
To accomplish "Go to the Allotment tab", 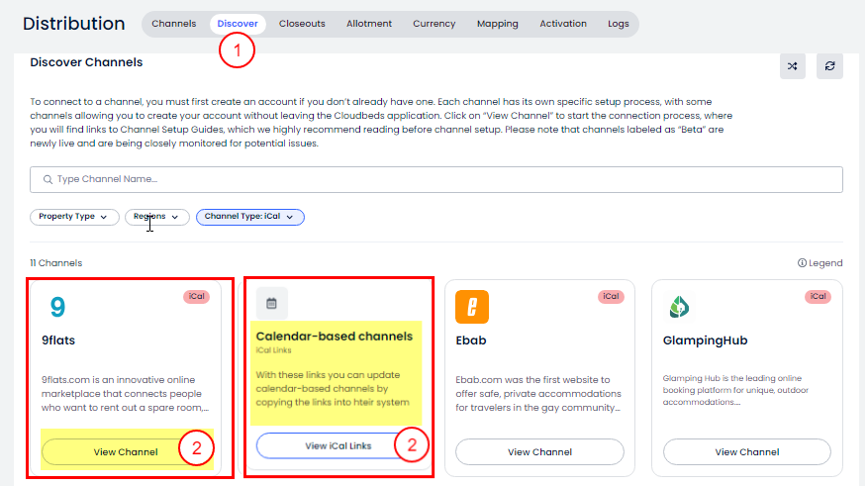I will point(369,24).
